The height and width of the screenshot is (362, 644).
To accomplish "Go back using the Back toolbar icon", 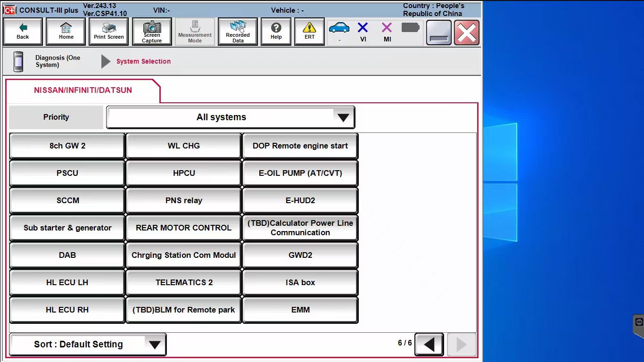I will click(23, 32).
